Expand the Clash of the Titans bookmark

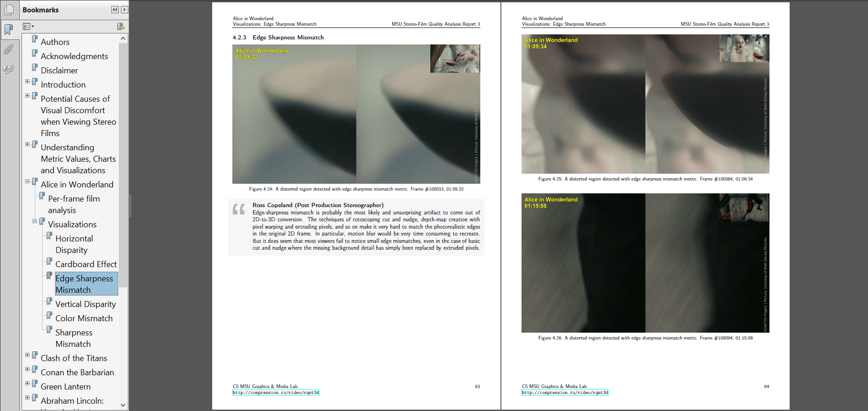[x=27, y=355]
